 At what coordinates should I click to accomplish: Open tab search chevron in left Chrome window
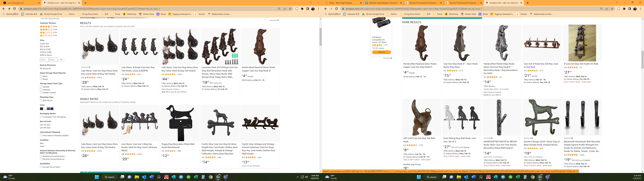[x=295, y=3]
